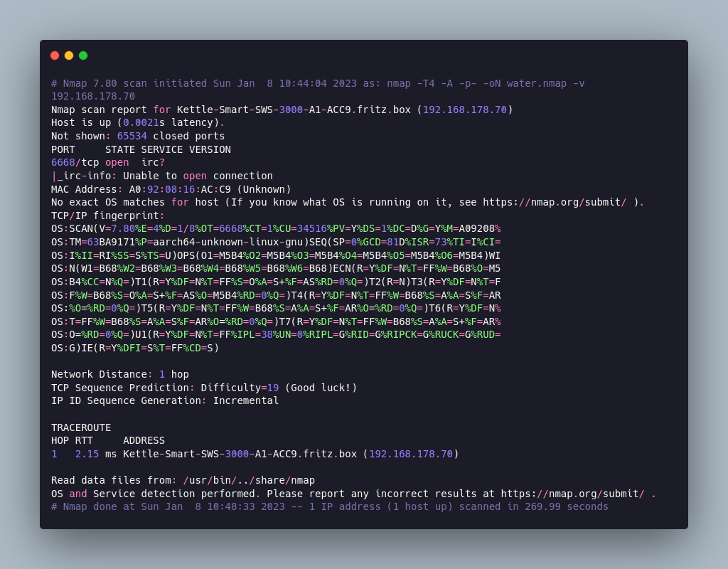Click 'Host is up (0.0021s latency)' line
This screenshot has height=569, width=728.
point(138,122)
